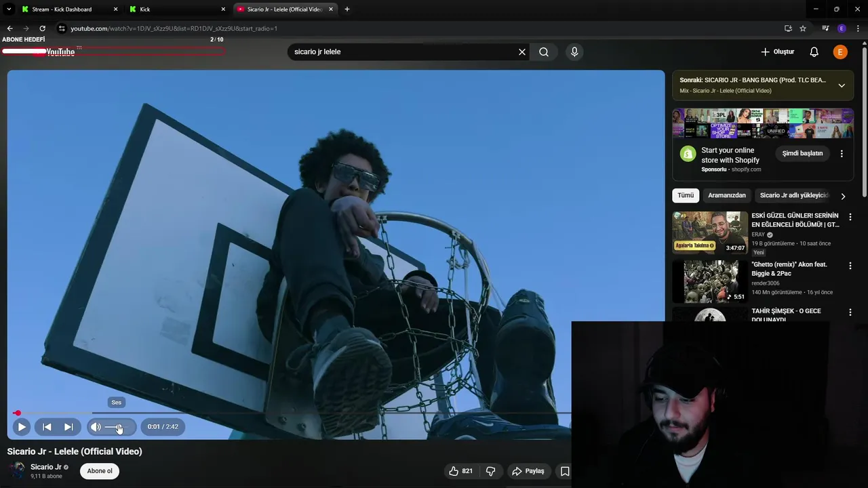
Task: Open TAHİR ŞİMŞEK - O GECE video title
Action: point(786,314)
